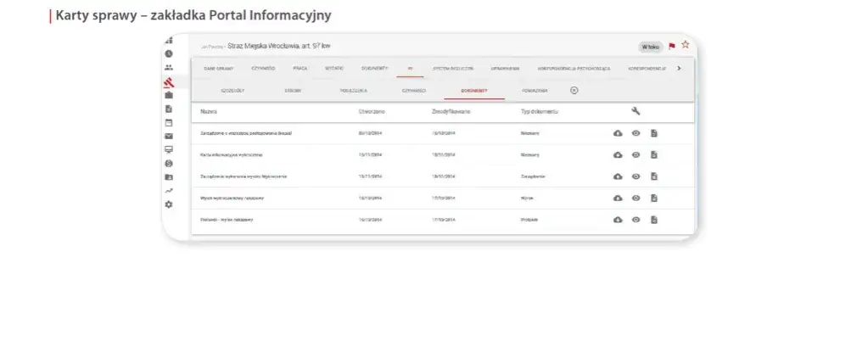The width and height of the screenshot is (868, 341).
Task: Open the clock history icon in sidebar
Action: click(x=169, y=53)
